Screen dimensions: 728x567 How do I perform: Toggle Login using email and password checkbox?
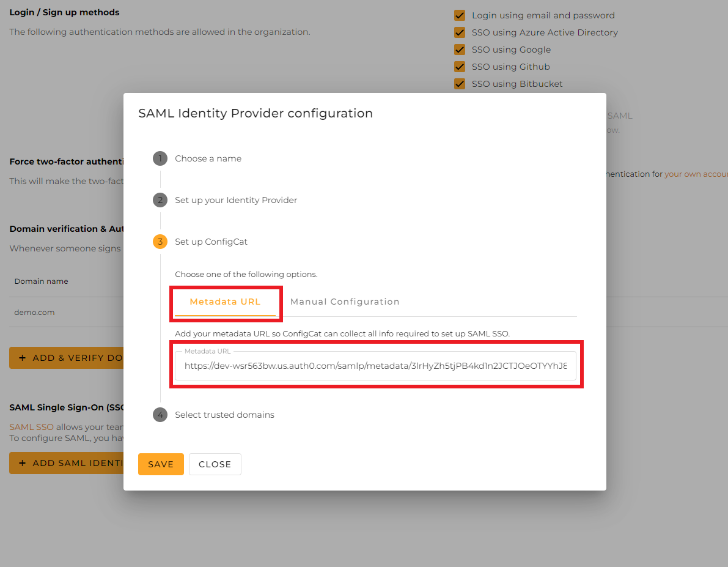[460, 15]
